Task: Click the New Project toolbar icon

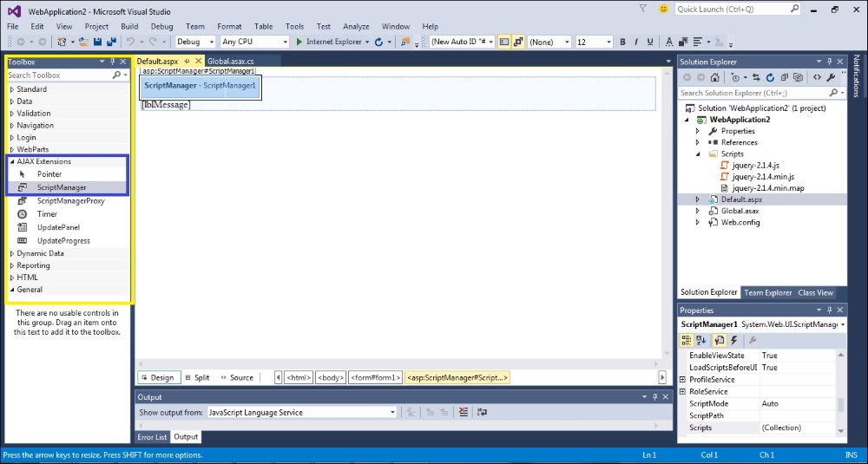Action: point(62,42)
